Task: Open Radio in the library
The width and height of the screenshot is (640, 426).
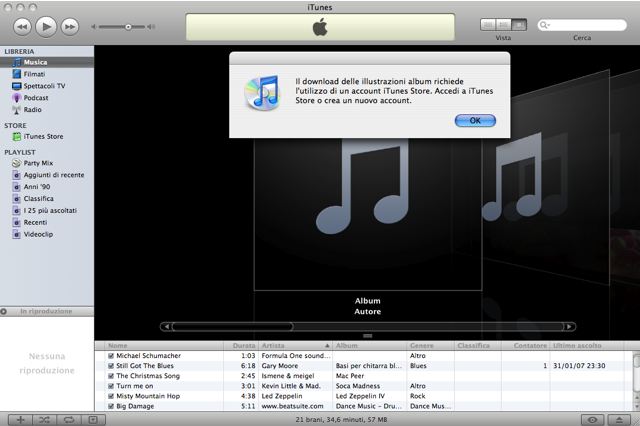Action: tap(32, 110)
